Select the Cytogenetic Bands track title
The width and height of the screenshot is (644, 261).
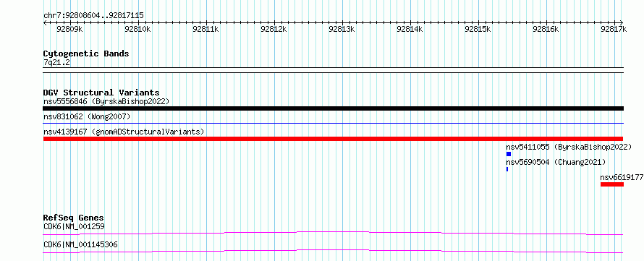86,54
